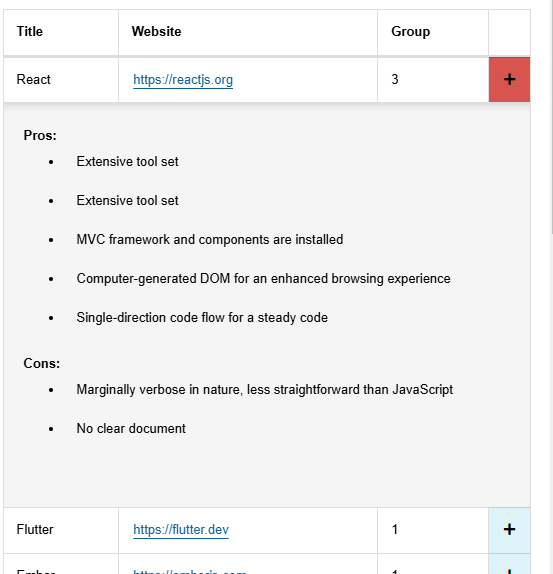
Task: Collapse the React row details with red plus
Action: [x=509, y=79]
